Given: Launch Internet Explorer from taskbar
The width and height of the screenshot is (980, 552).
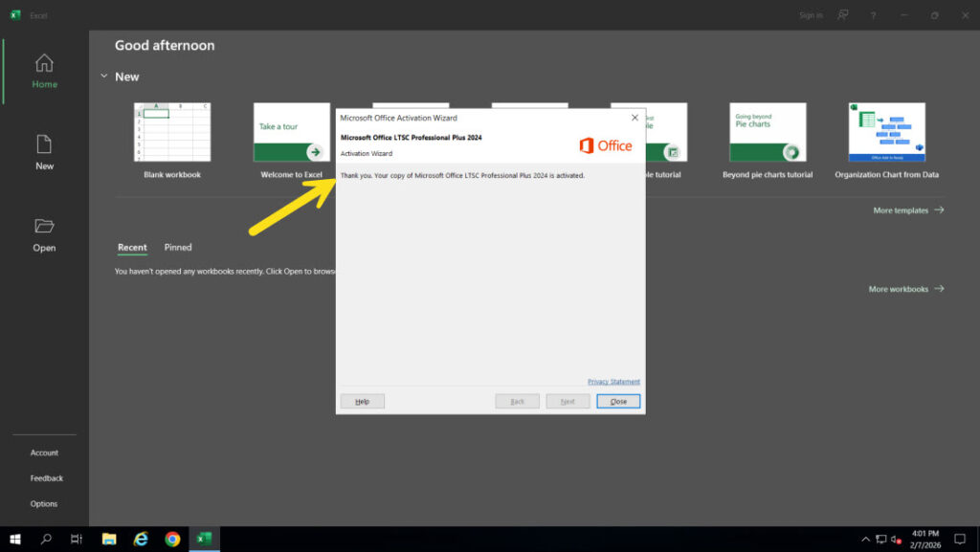Looking at the screenshot, I should pyautogui.click(x=141, y=539).
